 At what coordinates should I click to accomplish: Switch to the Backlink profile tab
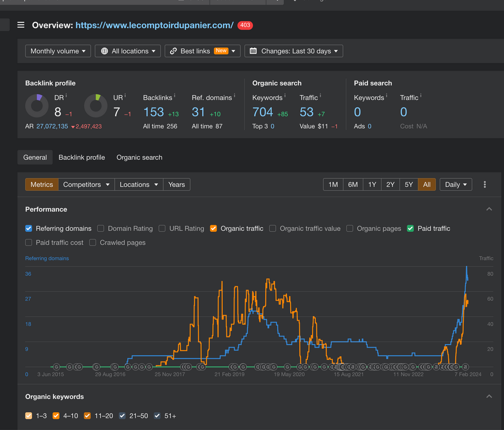pyautogui.click(x=82, y=158)
